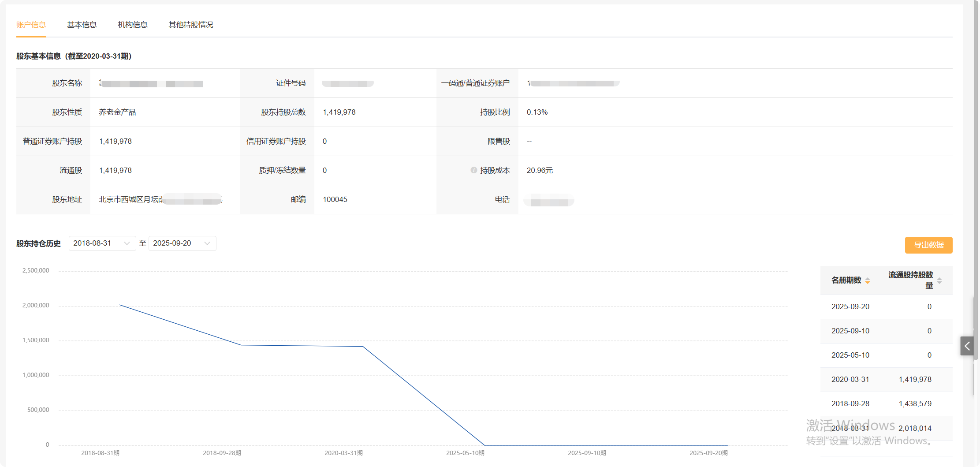980x467 pixels.
Task: Sort table by 名册期数 sort icon
Action: (x=868, y=280)
